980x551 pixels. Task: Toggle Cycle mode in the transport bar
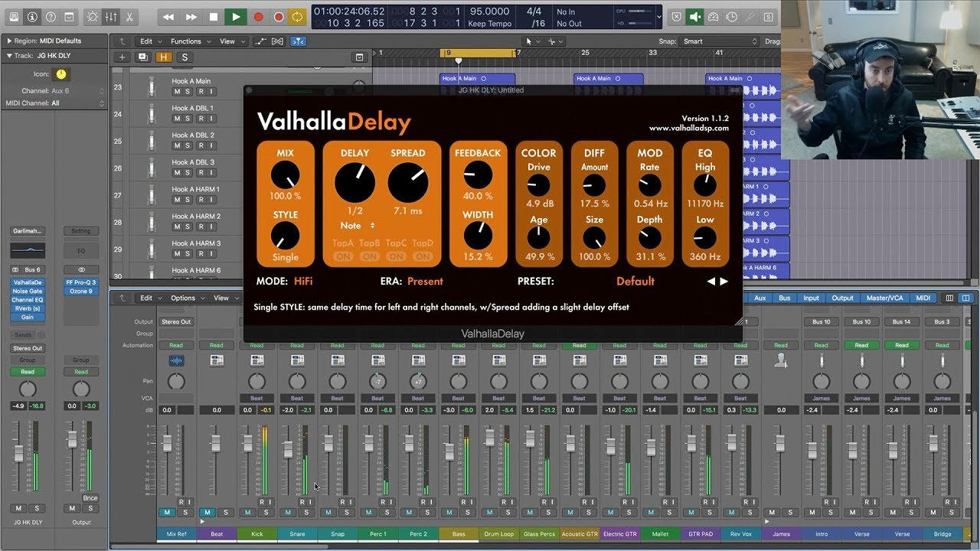[297, 16]
